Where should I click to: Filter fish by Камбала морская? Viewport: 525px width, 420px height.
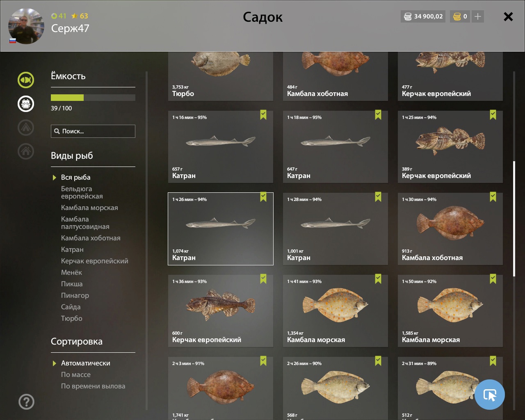[x=89, y=208]
